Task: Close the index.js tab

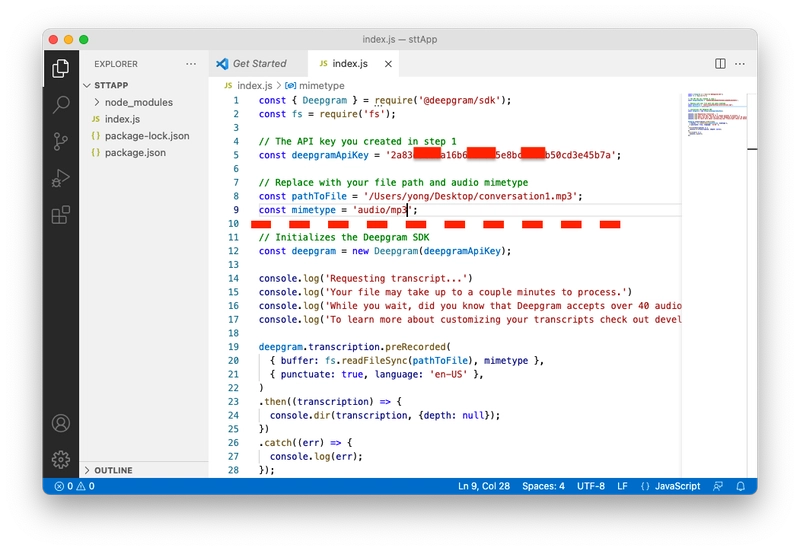Action: [388, 64]
